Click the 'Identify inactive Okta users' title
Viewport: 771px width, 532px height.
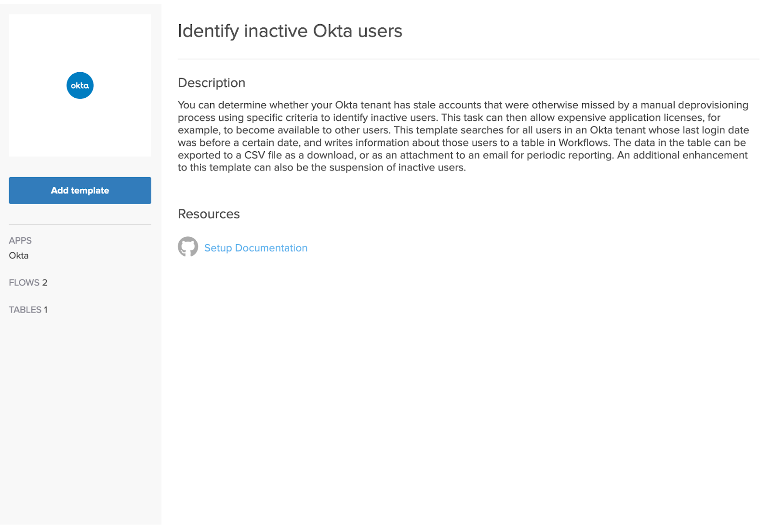290,31
